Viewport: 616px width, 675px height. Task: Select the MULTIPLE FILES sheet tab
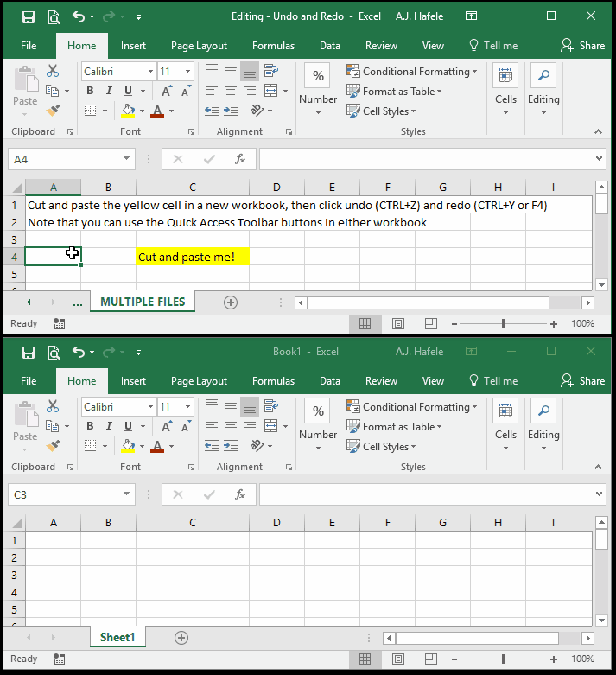click(143, 302)
